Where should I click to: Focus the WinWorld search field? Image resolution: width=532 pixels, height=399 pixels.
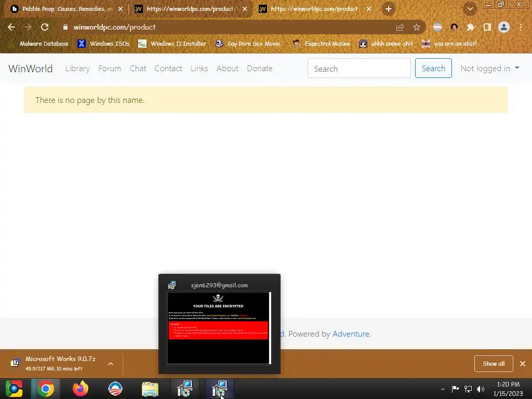coord(359,68)
